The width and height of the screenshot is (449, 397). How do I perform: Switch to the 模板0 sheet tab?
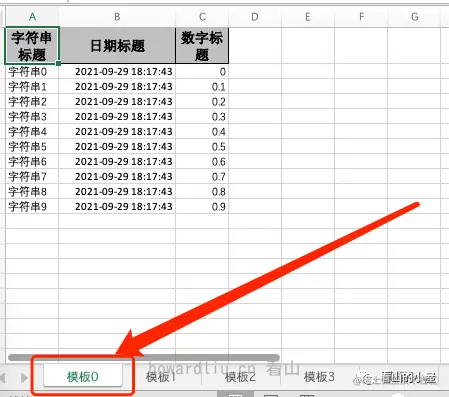pos(83,376)
